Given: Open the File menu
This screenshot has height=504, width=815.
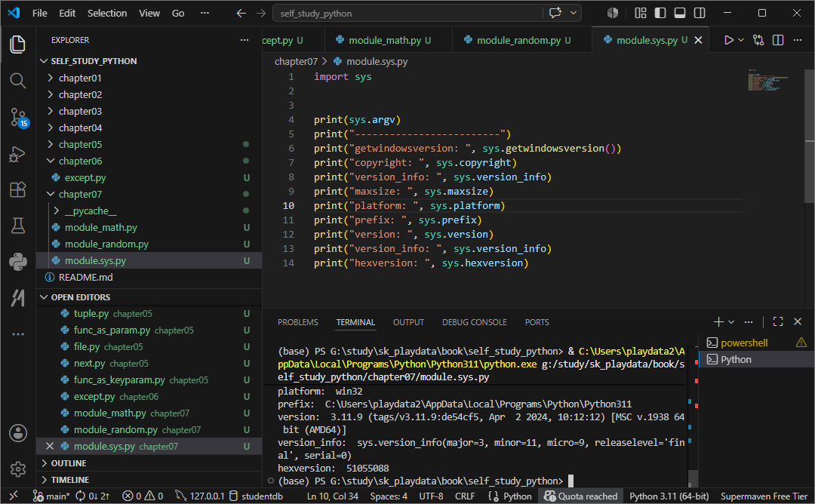Looking at the screenshot, I should (39, 13).
